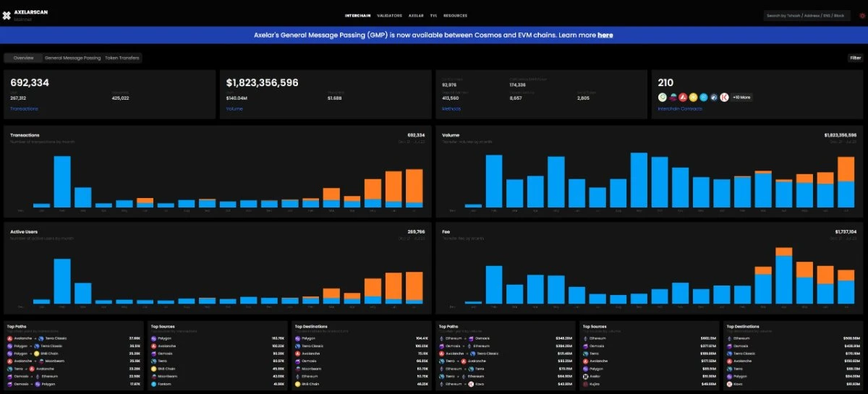Click Fantom icon in transactions Top Sources
Viewport: 868px width, 394px height.
point(154,385)
